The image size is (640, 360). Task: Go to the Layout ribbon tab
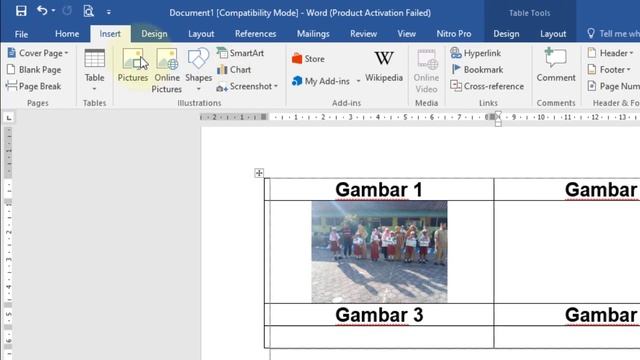click(201, 34)
